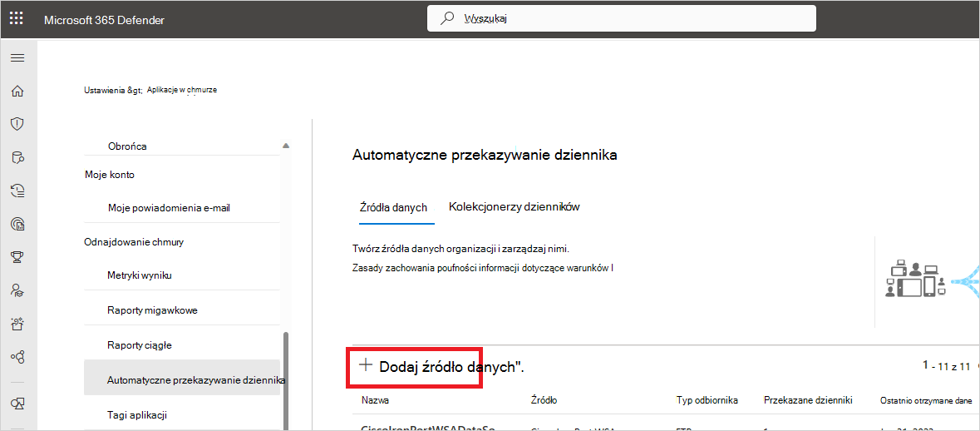Open the partner catalog connected-nodes icon

point(17,357)
